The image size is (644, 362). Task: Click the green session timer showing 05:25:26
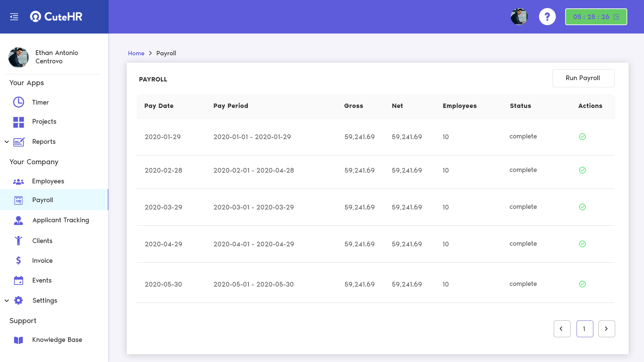click(596, 16)
